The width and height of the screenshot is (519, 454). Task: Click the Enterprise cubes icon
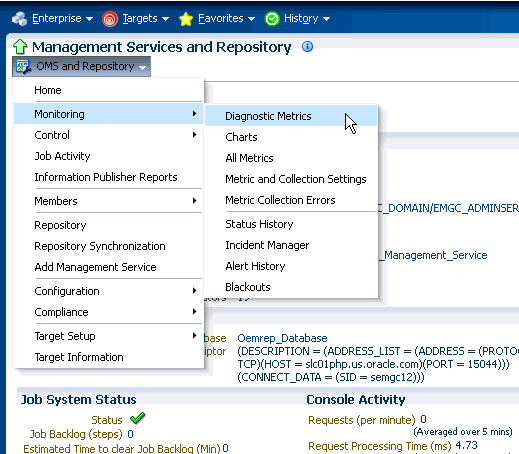coord(19,19)
